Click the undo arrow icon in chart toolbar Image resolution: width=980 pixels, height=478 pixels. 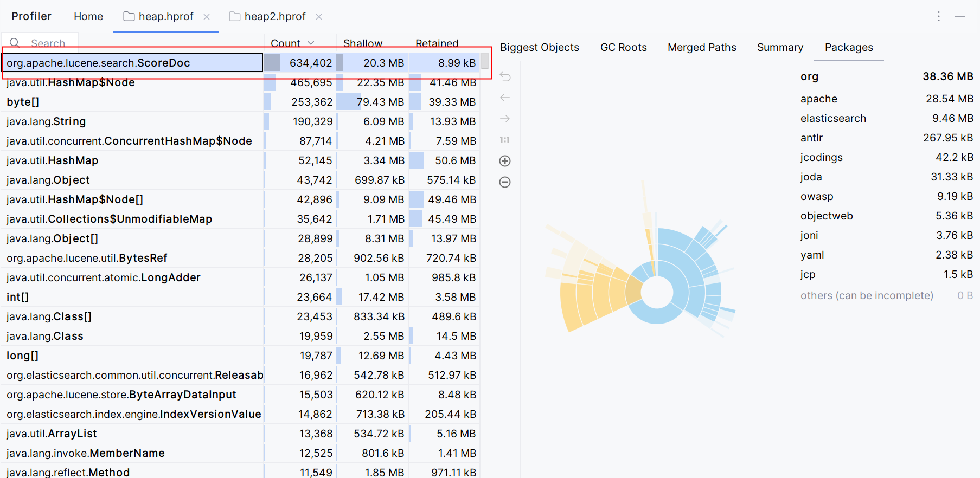505,76
